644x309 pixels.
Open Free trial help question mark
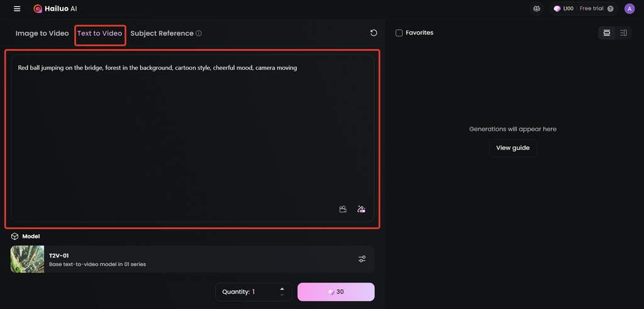point(610,9)
